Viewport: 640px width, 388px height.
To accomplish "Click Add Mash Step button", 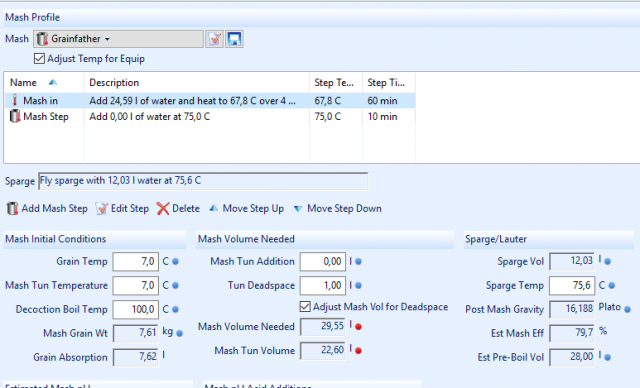I will pyautogui.click(x=47, y=208).
